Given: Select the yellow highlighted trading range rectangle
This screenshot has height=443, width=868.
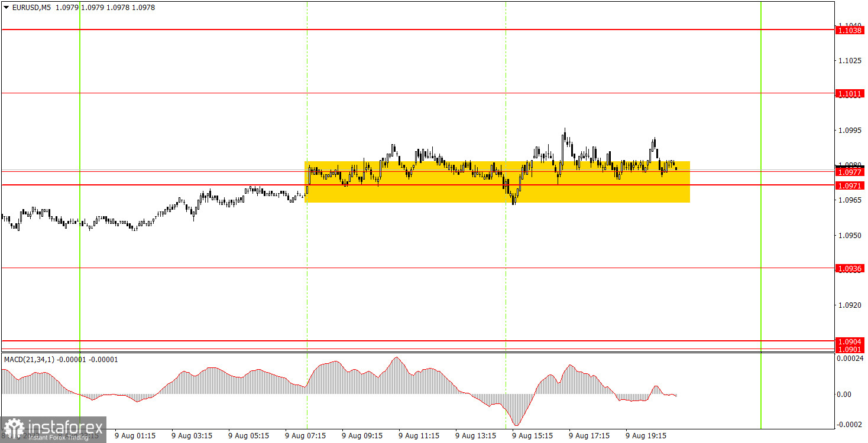Looking at the screenshot, I should 497,182.
